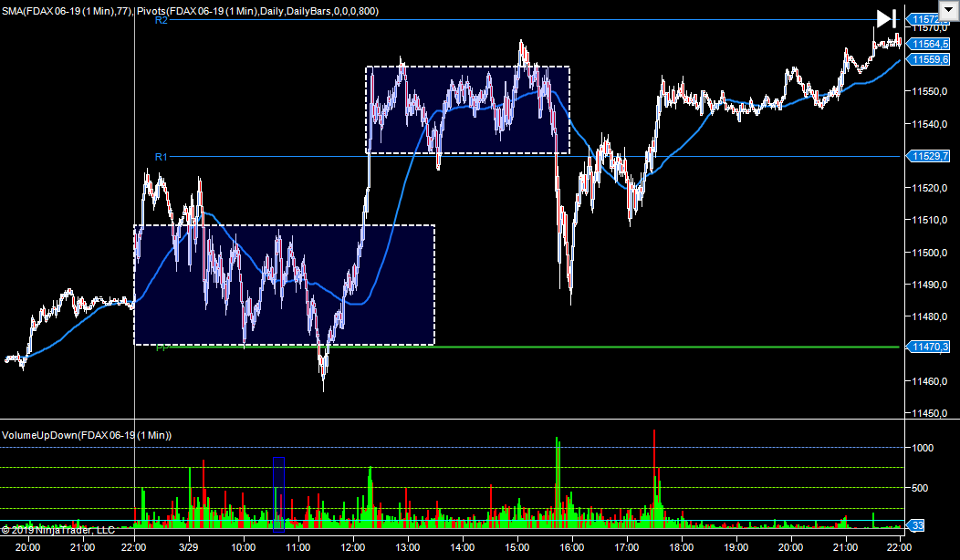Viewport: 960px width, 560px height.
Task: Select the green PP pivot label
Action: pyautogui.click(x=162, y=348)
